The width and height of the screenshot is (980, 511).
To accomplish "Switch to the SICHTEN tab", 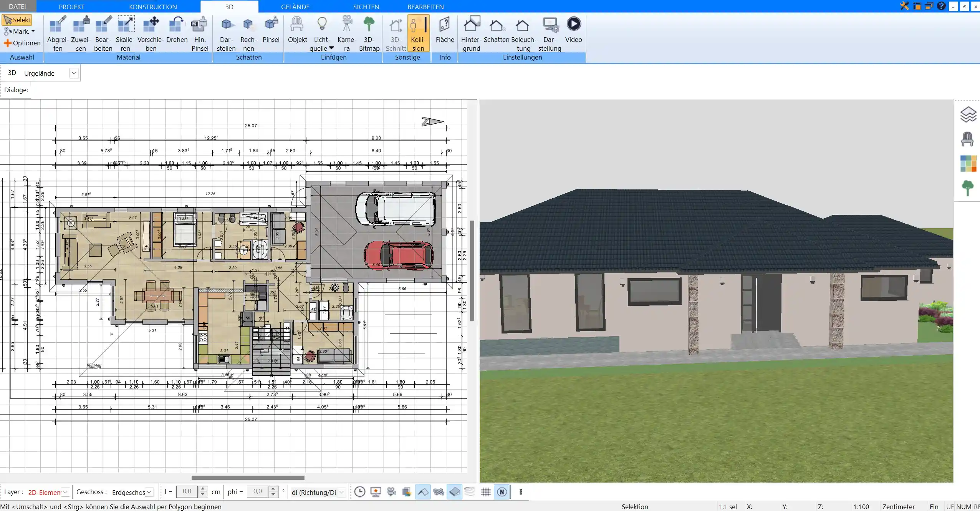I will [x=366, y=7].
